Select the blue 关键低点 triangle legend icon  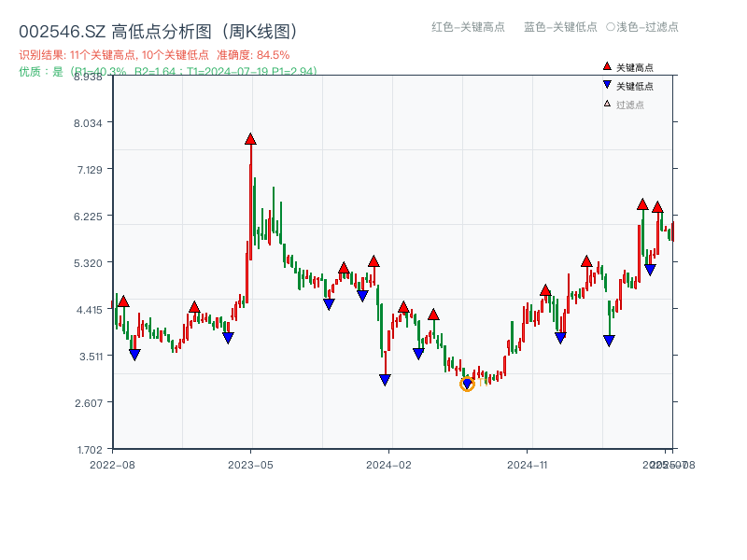pos(607,84)
